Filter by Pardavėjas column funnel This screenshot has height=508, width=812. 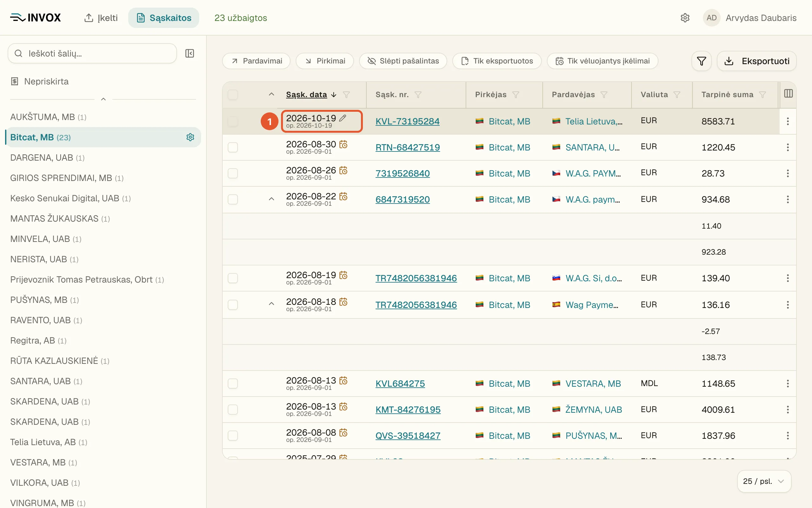[x=604, y=95]
